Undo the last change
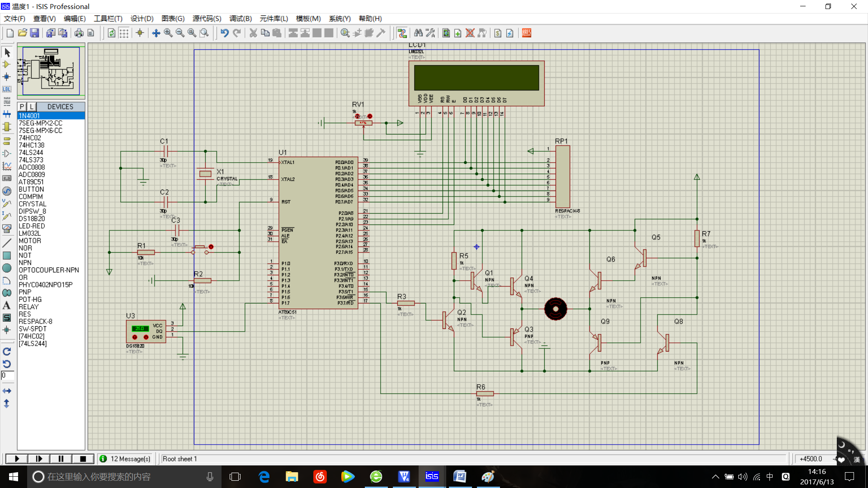868x488 pixels. coord(224,33)
